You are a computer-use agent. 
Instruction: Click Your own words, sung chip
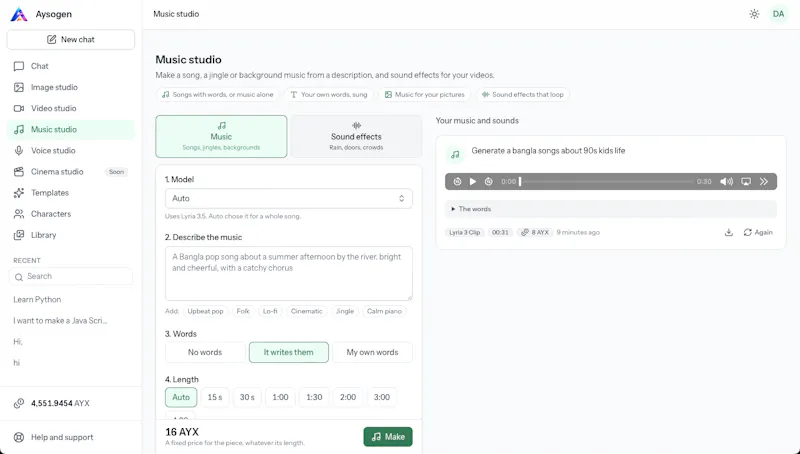tap(329, 94)
